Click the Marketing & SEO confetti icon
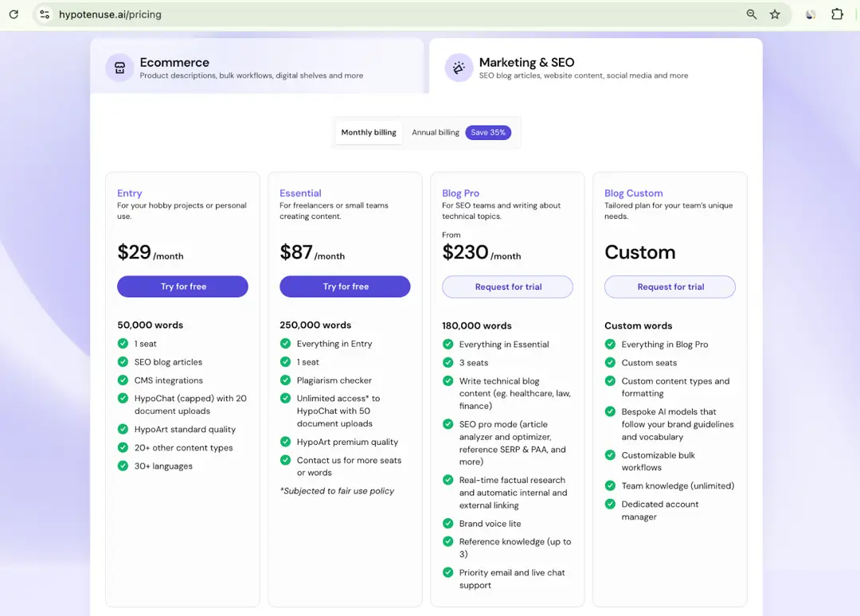The width and height of the screenshot is (860, 616). [x=459, y=68]
